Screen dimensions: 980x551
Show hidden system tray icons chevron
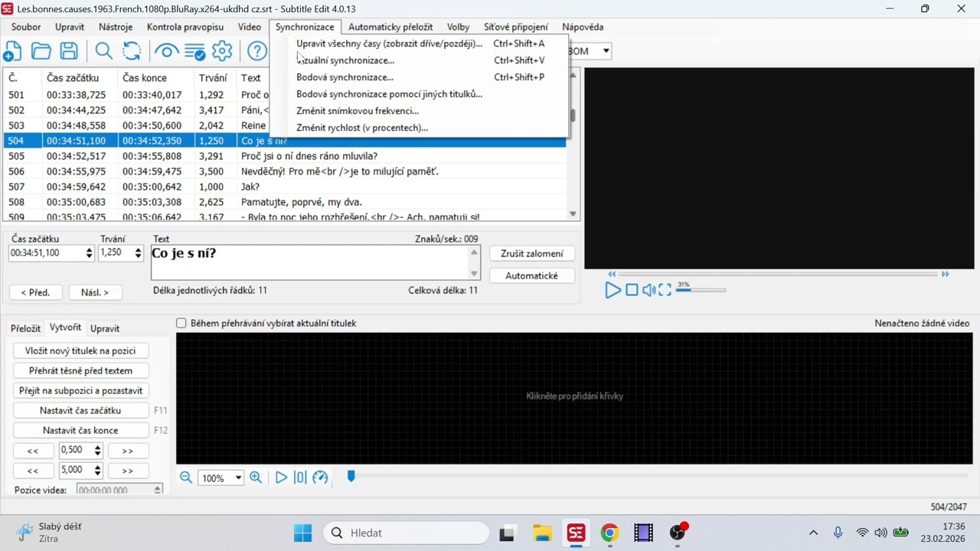[813, 533]
